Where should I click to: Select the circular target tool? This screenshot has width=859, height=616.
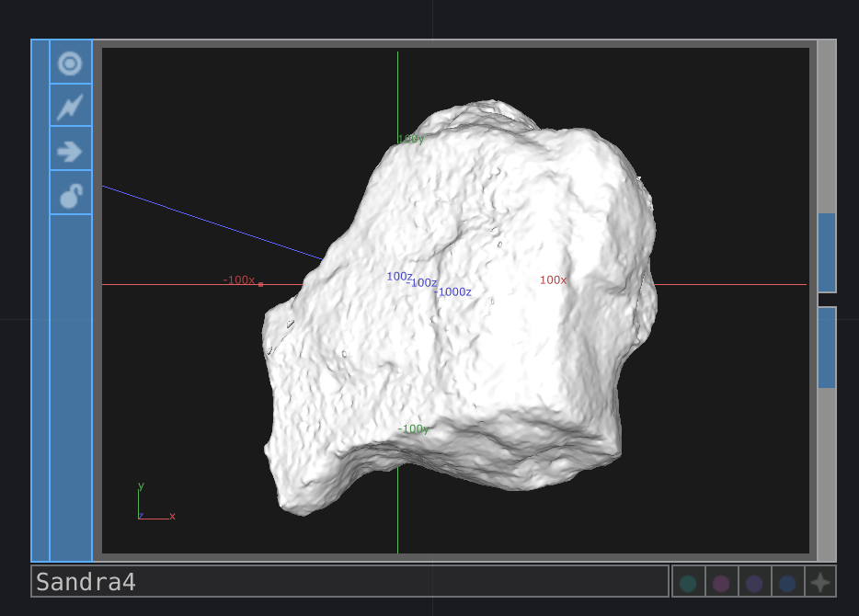pyautogui.click(x=71, y=63)
